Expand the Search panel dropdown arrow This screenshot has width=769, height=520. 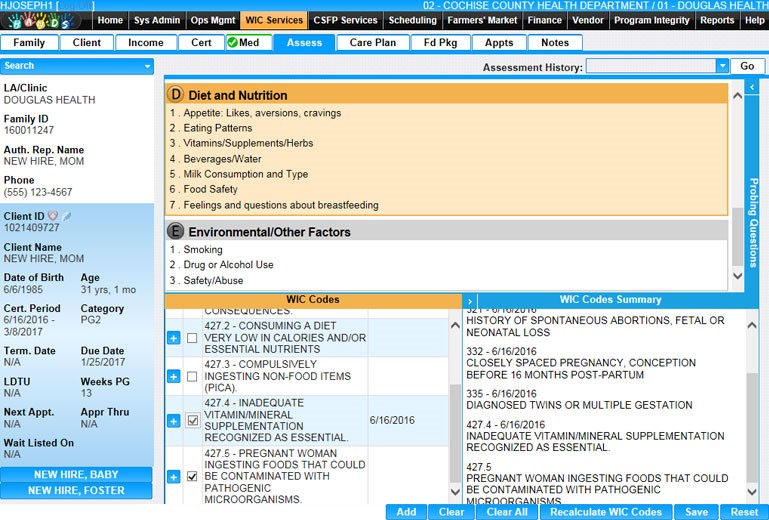pos(147,66)
